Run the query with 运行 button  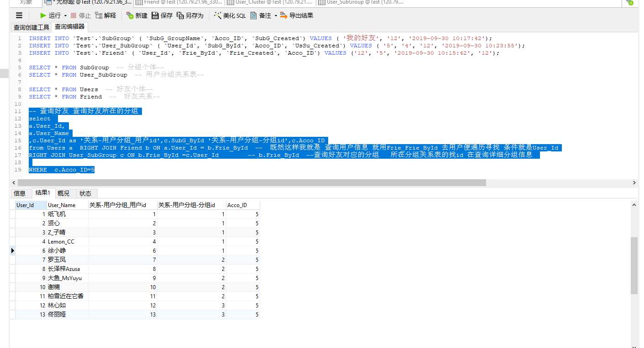coord(50,16)
